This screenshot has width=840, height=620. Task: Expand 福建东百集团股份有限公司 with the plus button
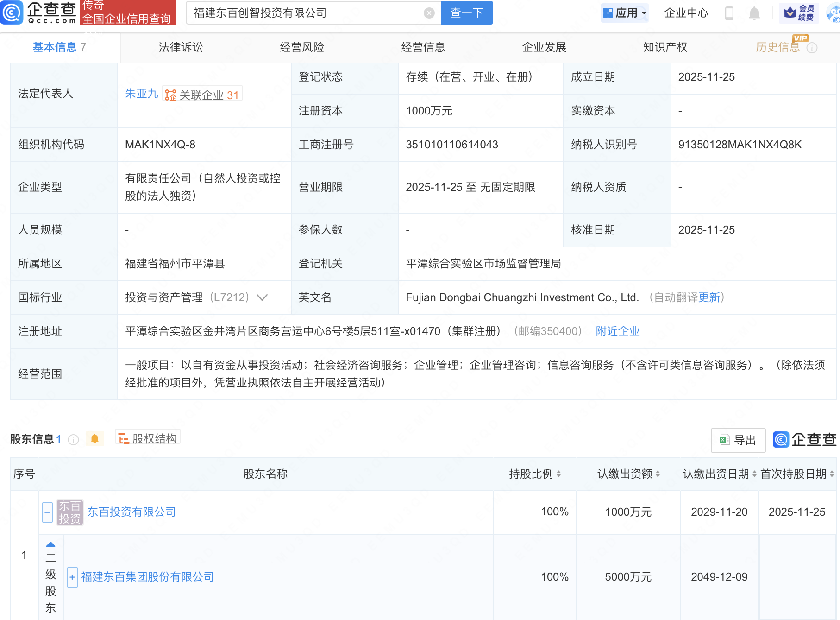[x=72, y=577]
